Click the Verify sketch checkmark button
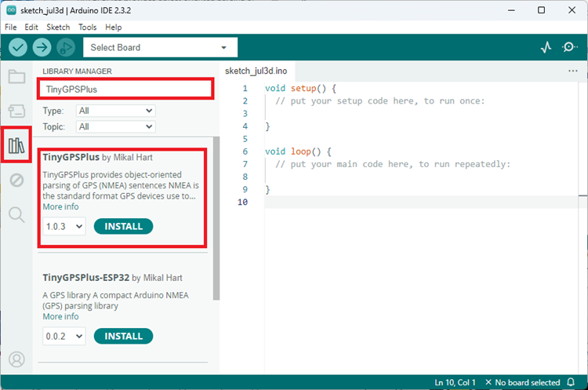This screenshot has width=588, height=390. click(18, 48)
